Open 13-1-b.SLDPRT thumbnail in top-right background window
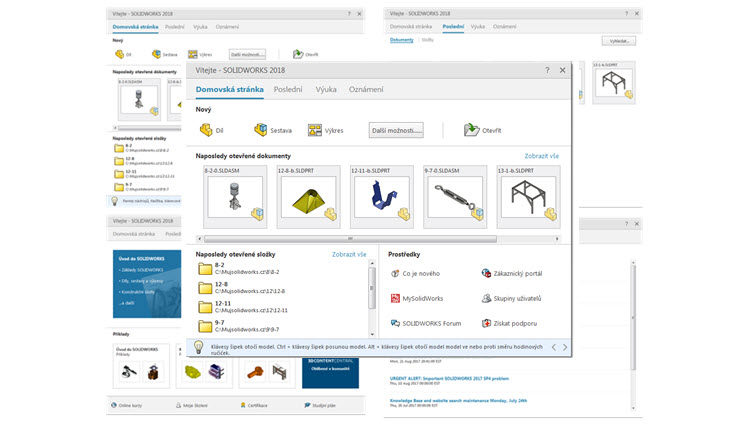This screenshot has height=433, width=750. click(614, 83)
